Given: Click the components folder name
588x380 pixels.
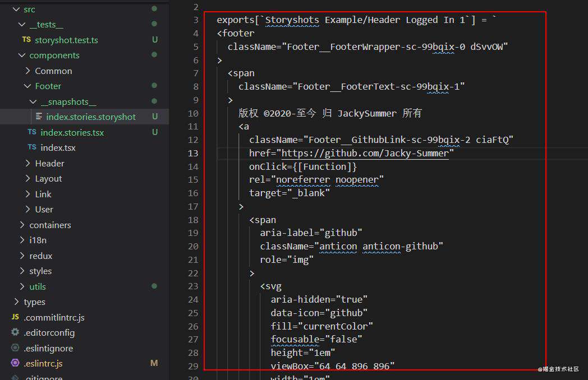Looking at the screenshot, I should tap(54, 55).
